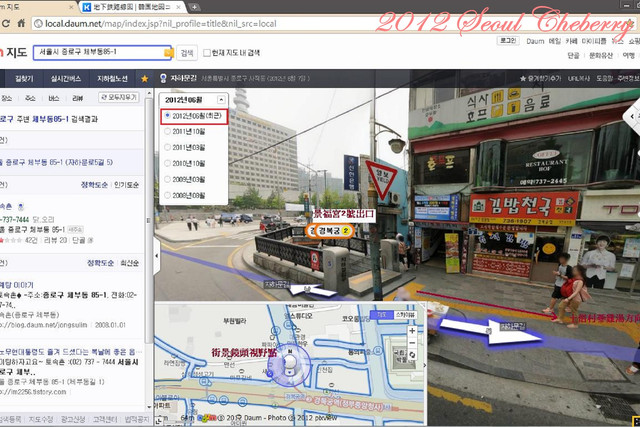Open a new browser tab
This screenshot has width=640, height=427.
[195, 7]
